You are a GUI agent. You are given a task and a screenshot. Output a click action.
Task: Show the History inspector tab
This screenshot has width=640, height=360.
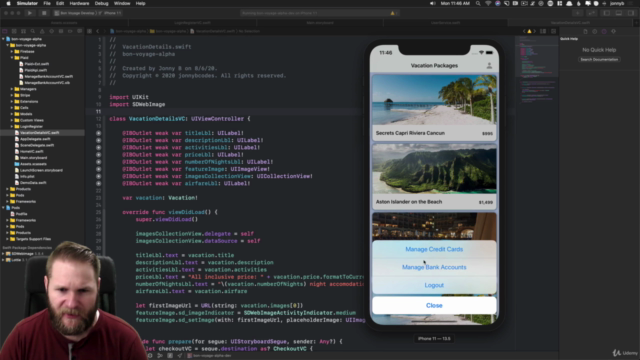(595, 31)
